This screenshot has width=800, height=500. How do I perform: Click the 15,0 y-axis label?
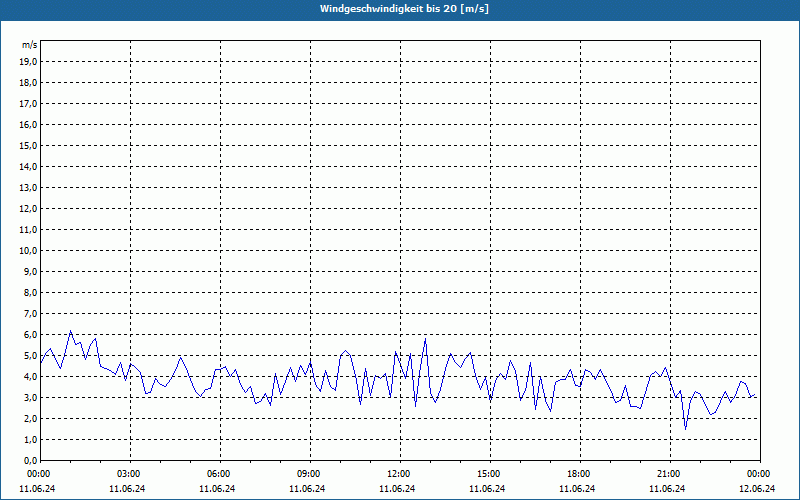(x=28, y=145)
